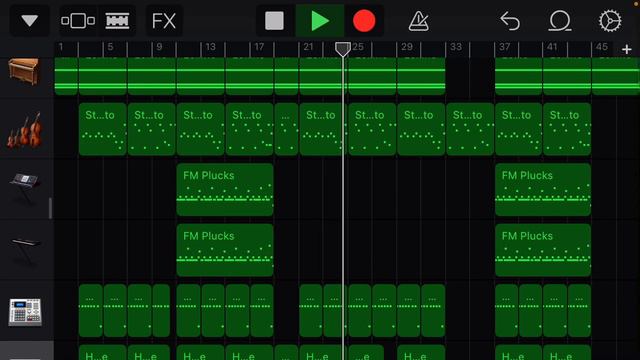Toggle the metronome
This screenshot has height=360, width=640.
(x=418, y=20)
